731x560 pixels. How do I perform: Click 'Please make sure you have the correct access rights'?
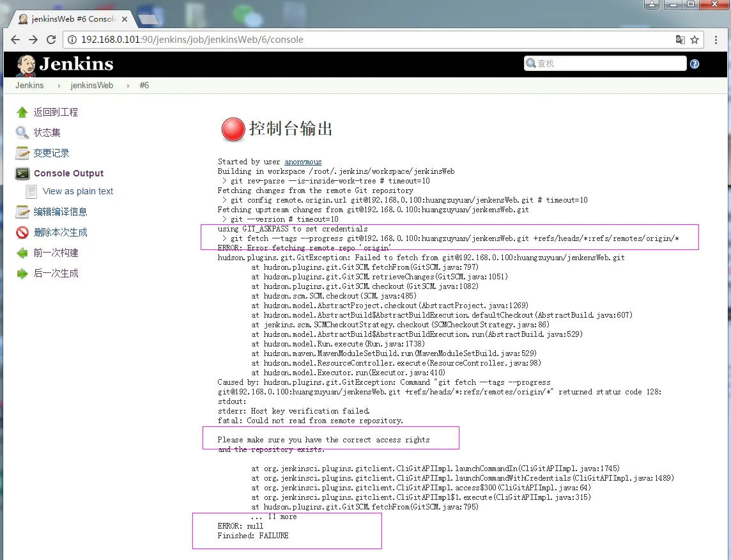[x=323, y=440]
